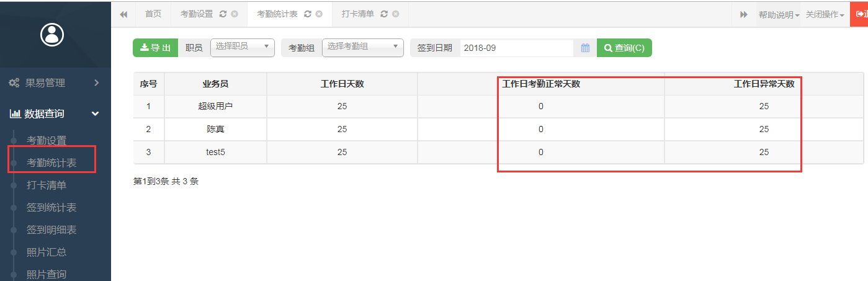This screenshot has height=281, width=868.
Task: Refresh the 考勤设置 tab using its reload icon
Action: point(223,14)
